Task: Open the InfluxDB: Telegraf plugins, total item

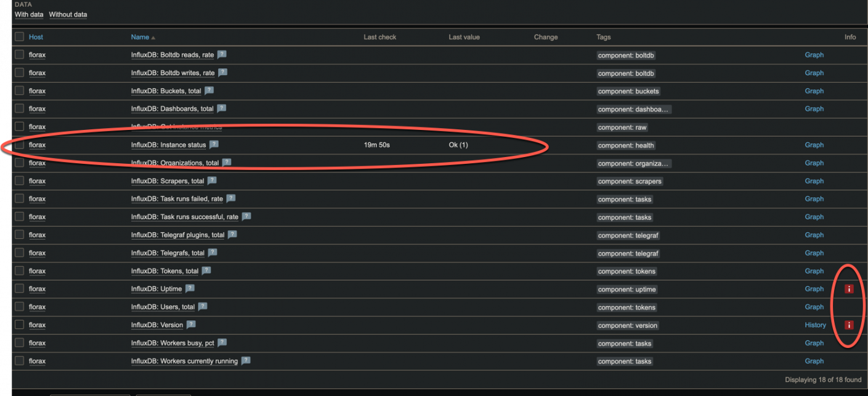Action: 177,235
